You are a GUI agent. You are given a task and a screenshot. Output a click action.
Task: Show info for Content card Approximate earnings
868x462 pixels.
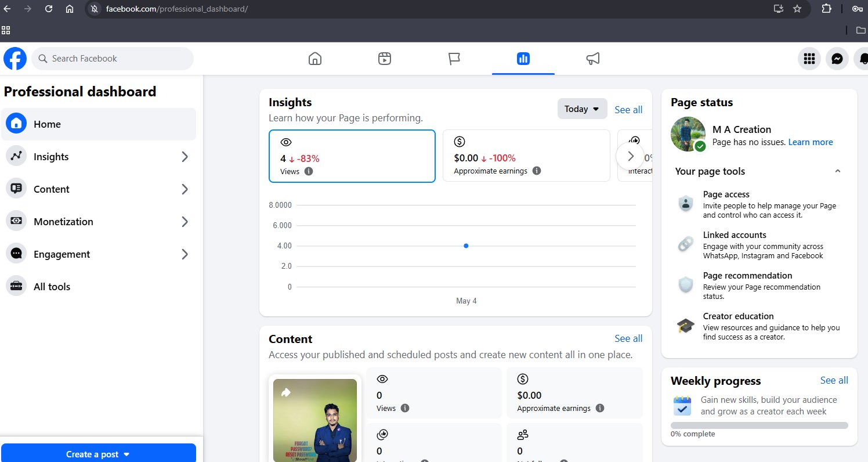[600, 408]
